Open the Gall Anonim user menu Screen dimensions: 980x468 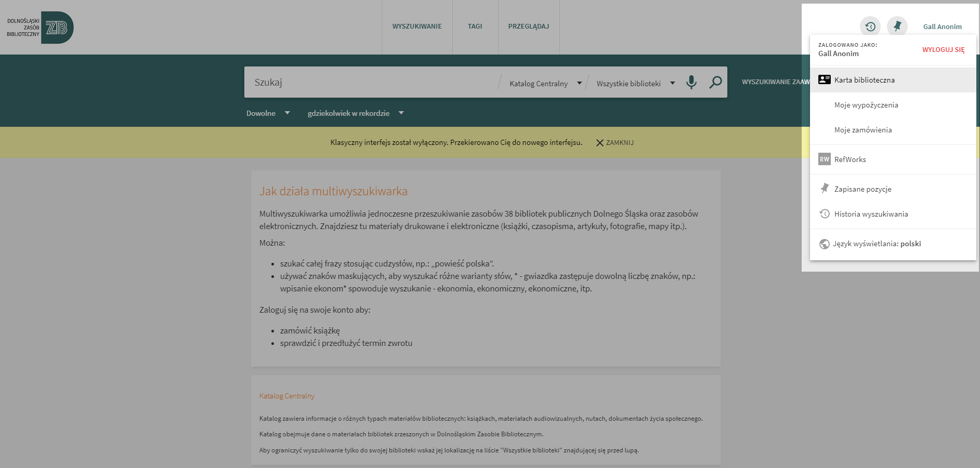[942, 26]
